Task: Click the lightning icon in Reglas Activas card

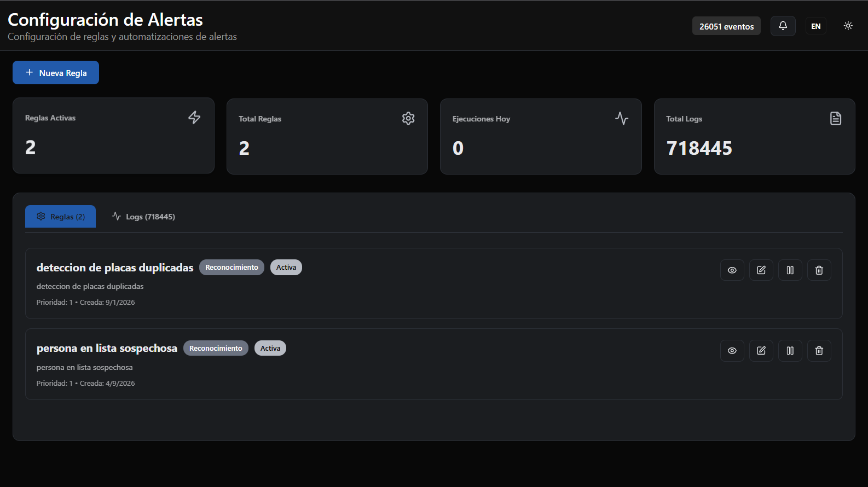Action: 194,117
